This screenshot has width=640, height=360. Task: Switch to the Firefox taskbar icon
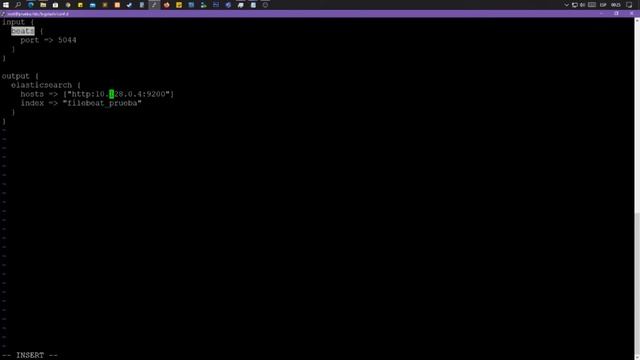(x=167, y=5)
